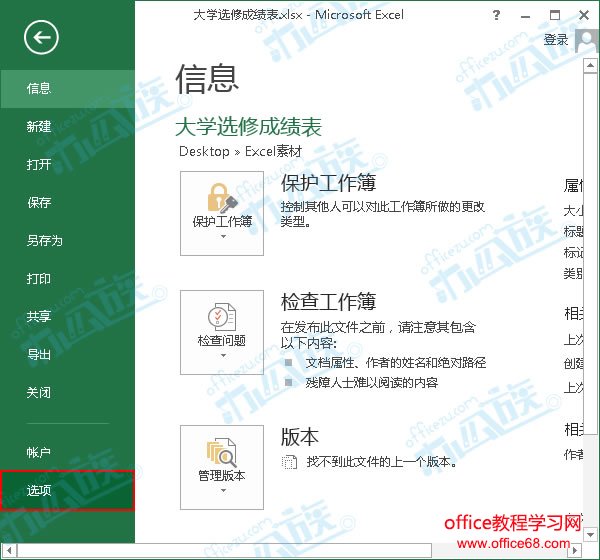Viewport: 600px width, 560px height.
Task: Select the 信息 menu item
Action: click(x=67, y=89)
